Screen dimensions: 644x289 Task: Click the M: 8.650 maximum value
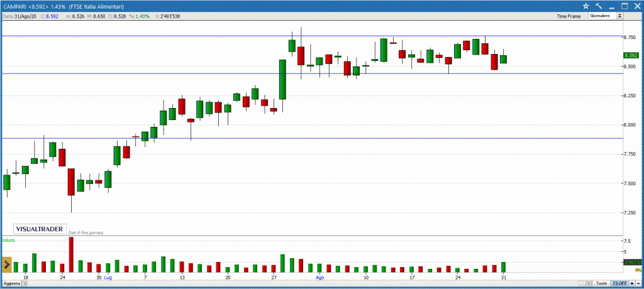(x=97, y=16)
